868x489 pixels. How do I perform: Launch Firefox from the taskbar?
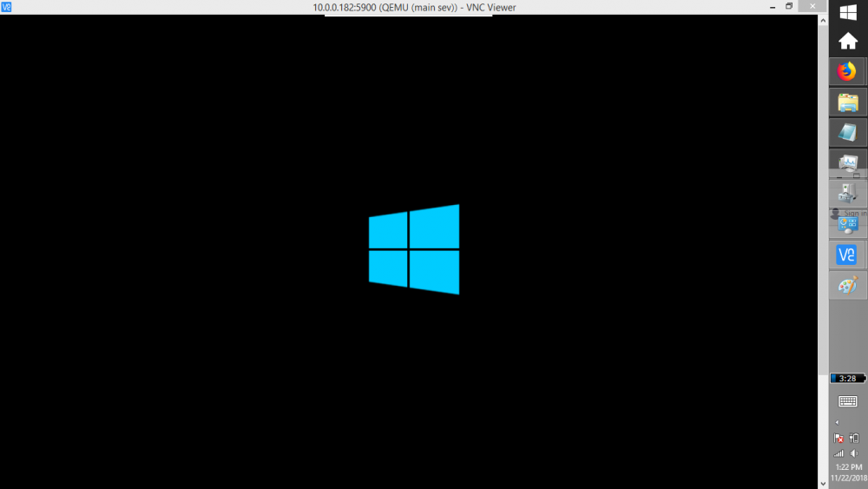tap(847, 71)
